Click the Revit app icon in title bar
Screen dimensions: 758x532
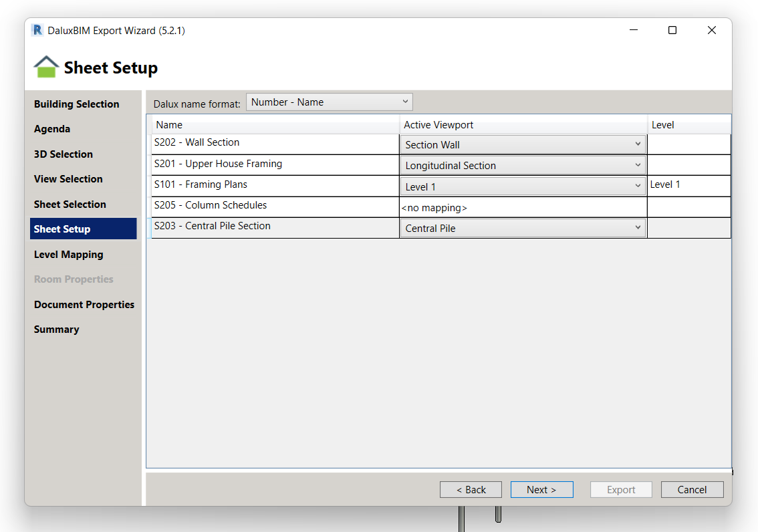click(37, 30)
